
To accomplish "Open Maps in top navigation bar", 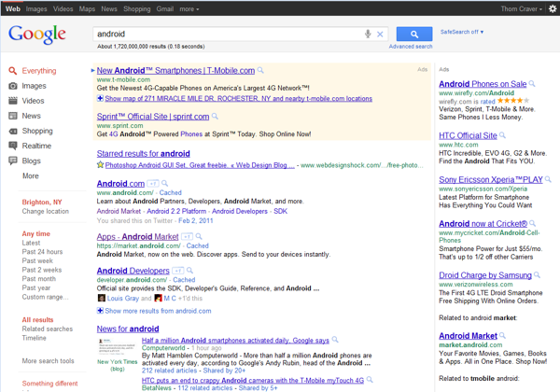I will (x=87, y=9).
